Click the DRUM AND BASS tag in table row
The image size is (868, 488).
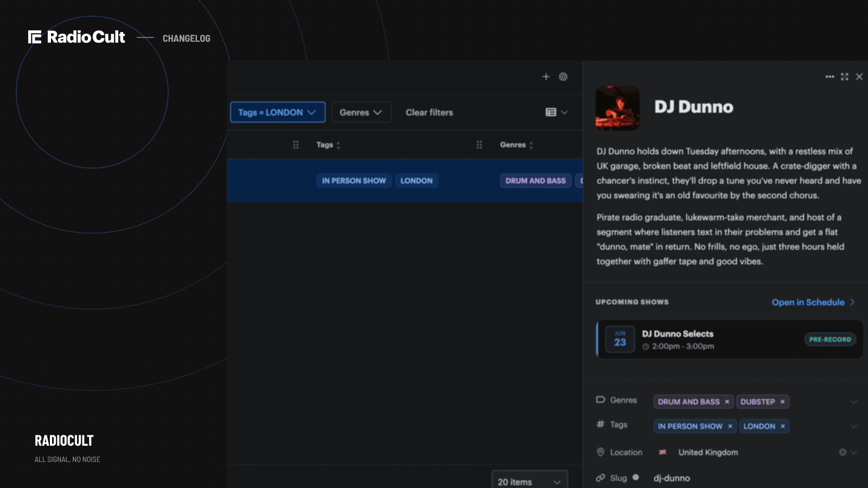pyautogui.click(x=535, y=181)
